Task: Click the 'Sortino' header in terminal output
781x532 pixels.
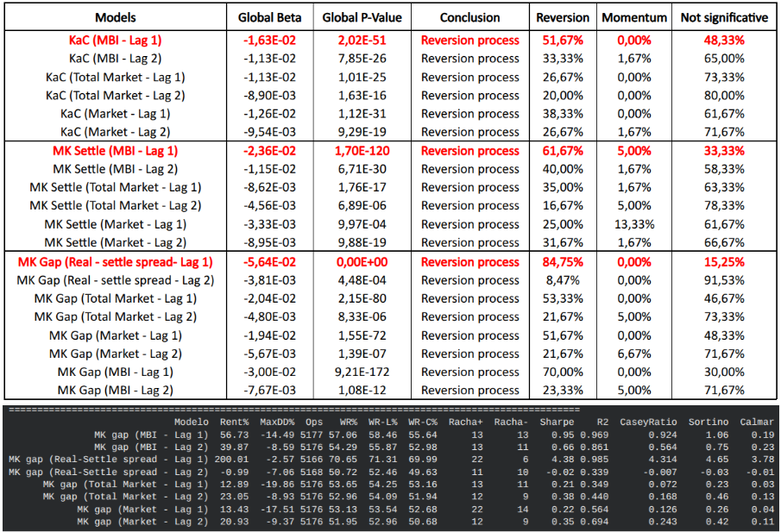Action: click(x=709, y=422)
